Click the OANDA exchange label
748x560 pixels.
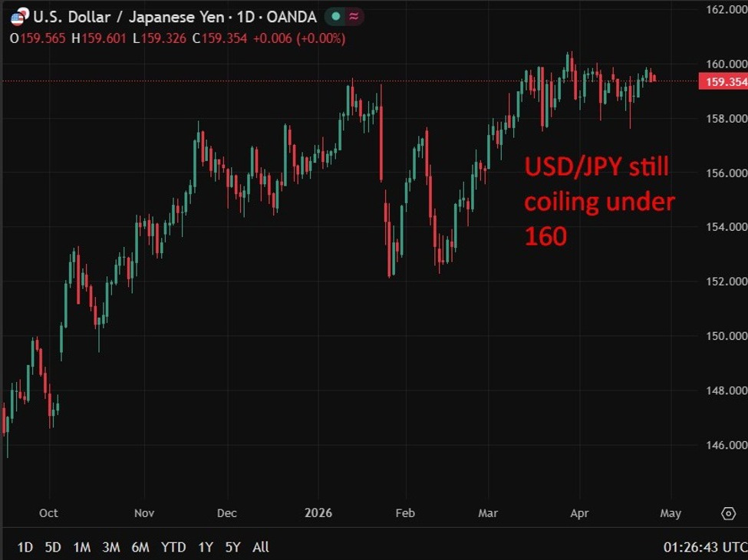click(x=294, y=15)
